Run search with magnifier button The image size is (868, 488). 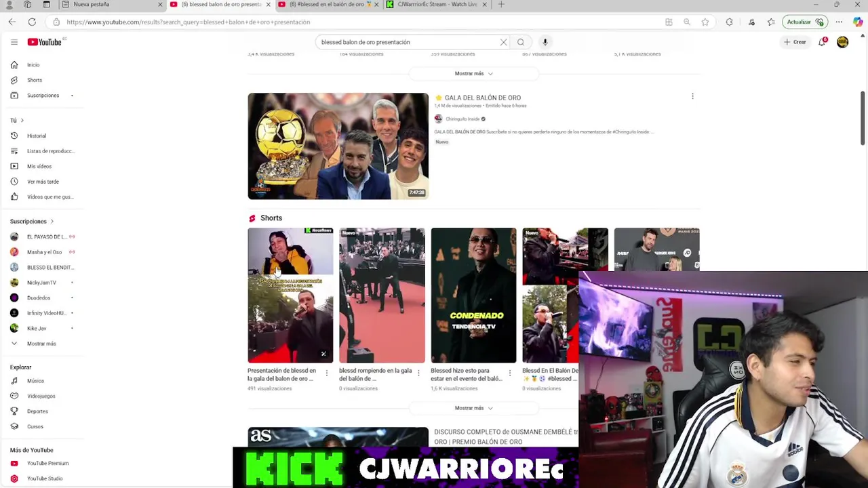coord(521,42)
